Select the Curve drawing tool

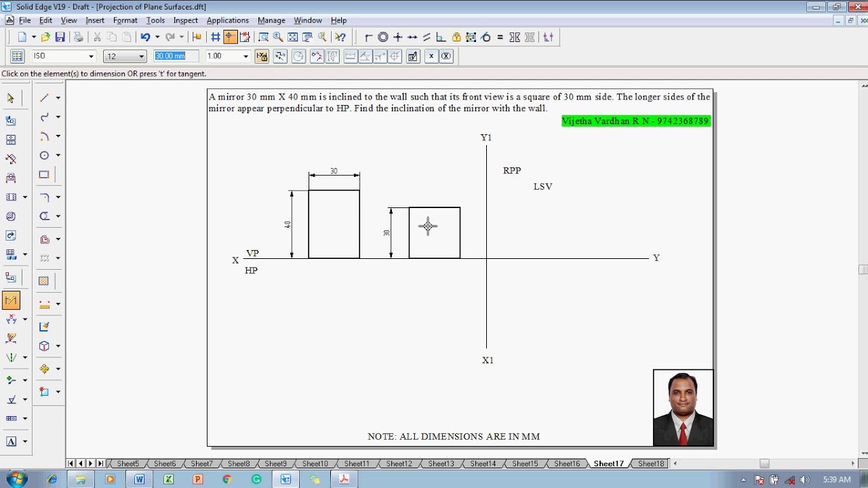point(44,117)
